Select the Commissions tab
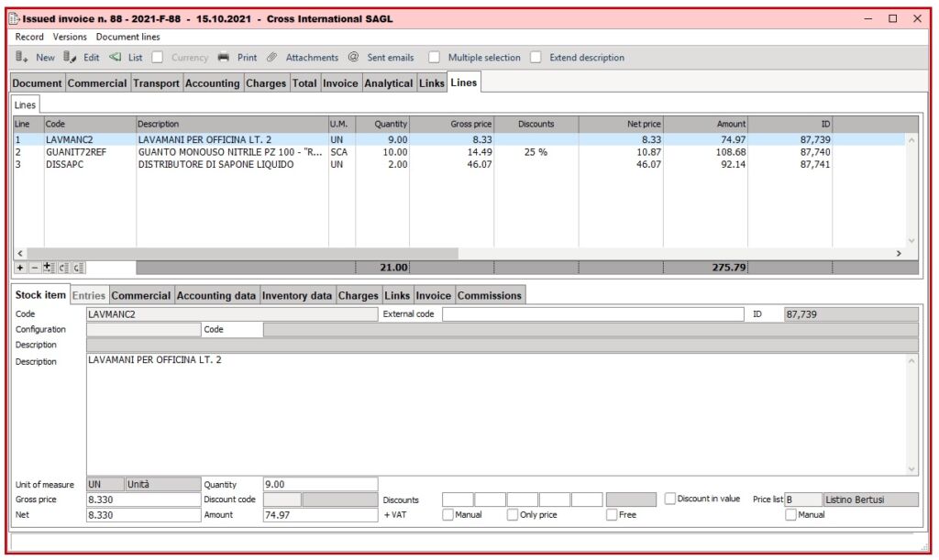The image size is (939, 560). [490, 295]
